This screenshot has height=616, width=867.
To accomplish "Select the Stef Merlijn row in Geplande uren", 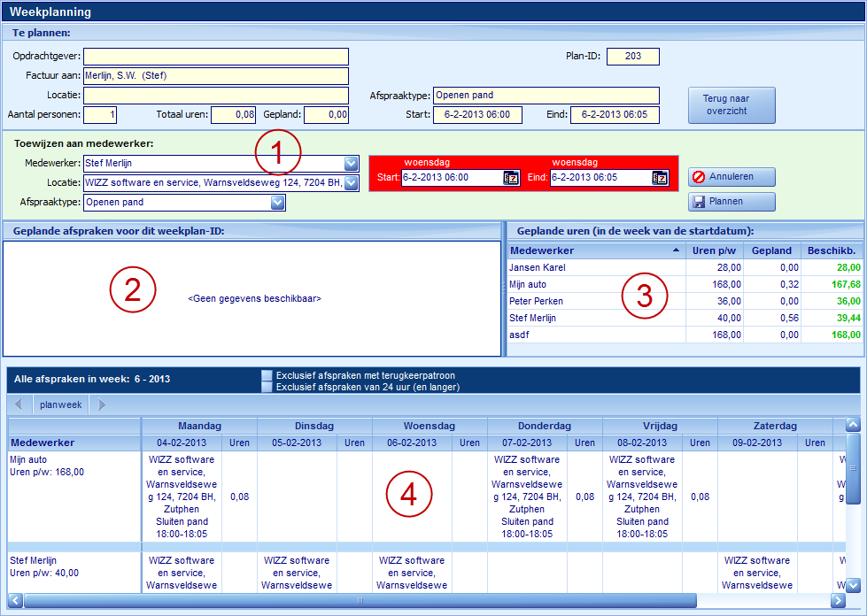I will point(685,319).
